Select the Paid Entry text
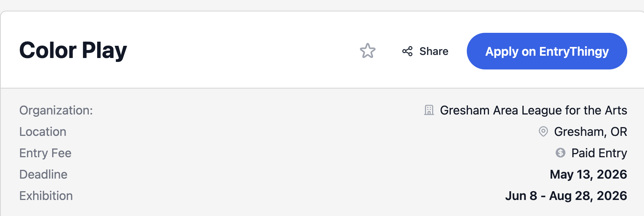This screenshot has width=644, height=216. pos(599,153)
